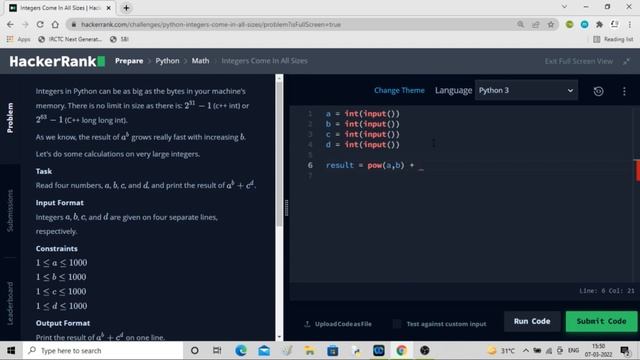Show hidden system tray icons
The height and width of the screenshot is (360, 640).
point(526,351)
